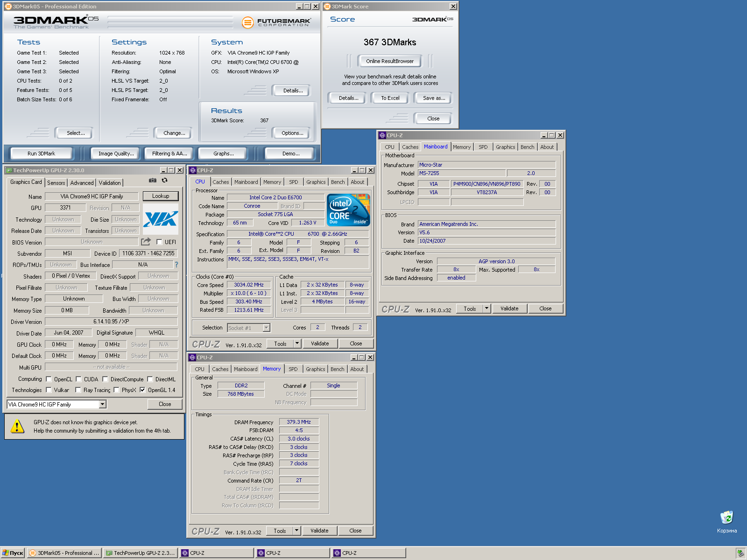Viewport: 747px width, 560px height.
Task: Click the GPU-Z Name field
Action: (92, 196)
